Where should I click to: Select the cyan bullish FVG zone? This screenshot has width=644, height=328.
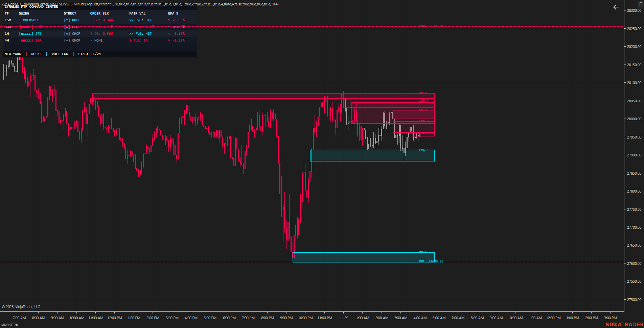(x=372, y=155)
